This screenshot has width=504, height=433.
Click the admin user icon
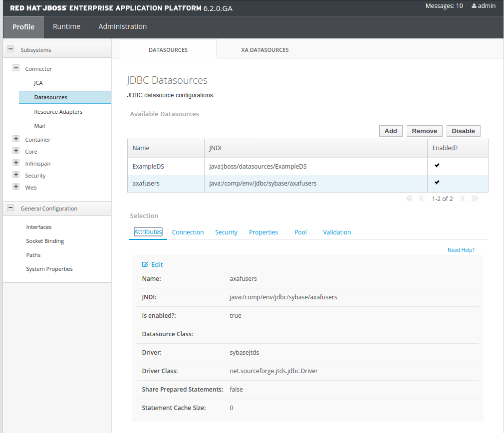474,6
